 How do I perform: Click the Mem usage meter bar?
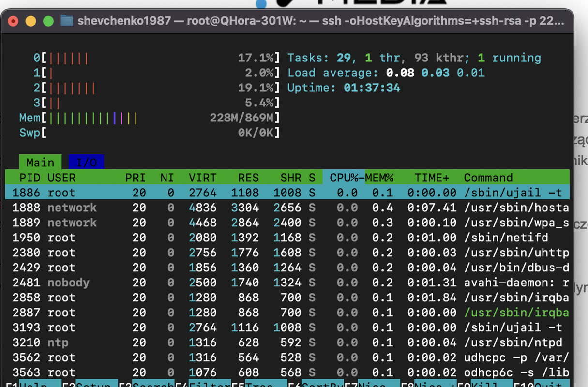click(161, 118)
